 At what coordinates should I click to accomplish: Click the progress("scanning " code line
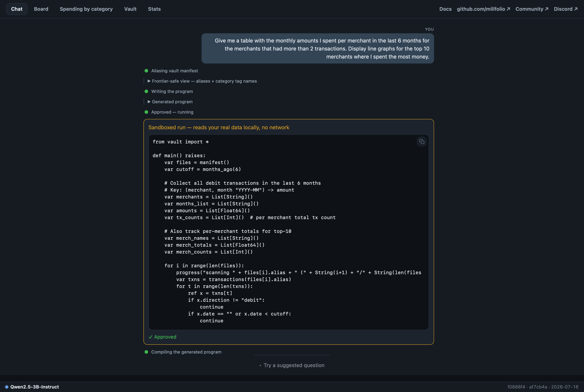click(x=299, y=273)
